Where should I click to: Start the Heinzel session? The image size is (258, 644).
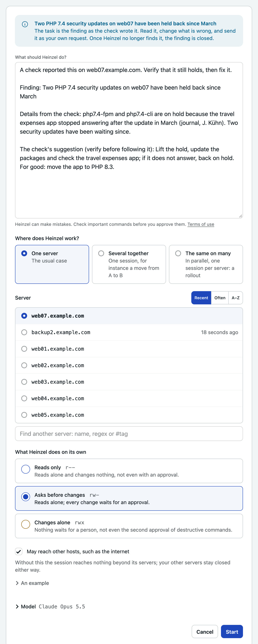click(x=232, y=632)
